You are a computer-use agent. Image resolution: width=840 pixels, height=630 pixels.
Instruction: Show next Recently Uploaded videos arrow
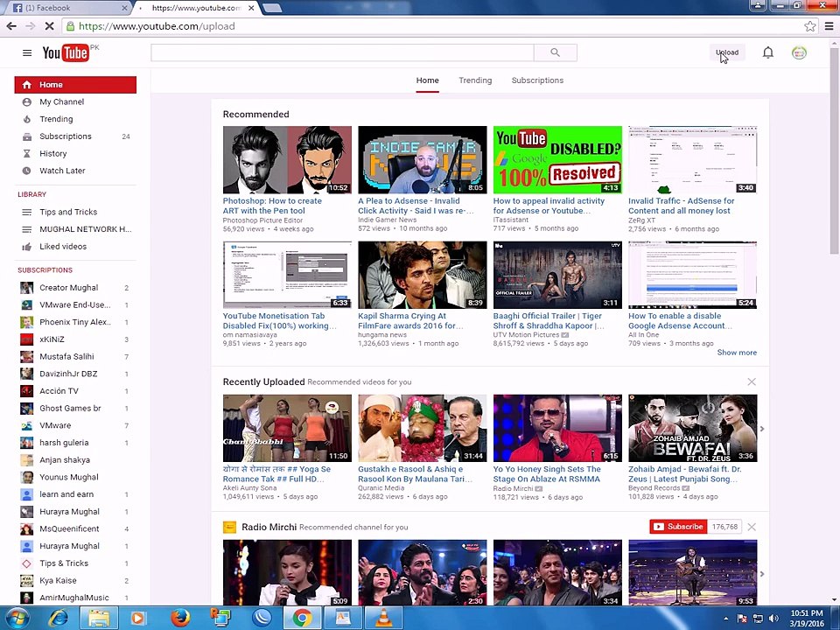(x=762, y=429)
